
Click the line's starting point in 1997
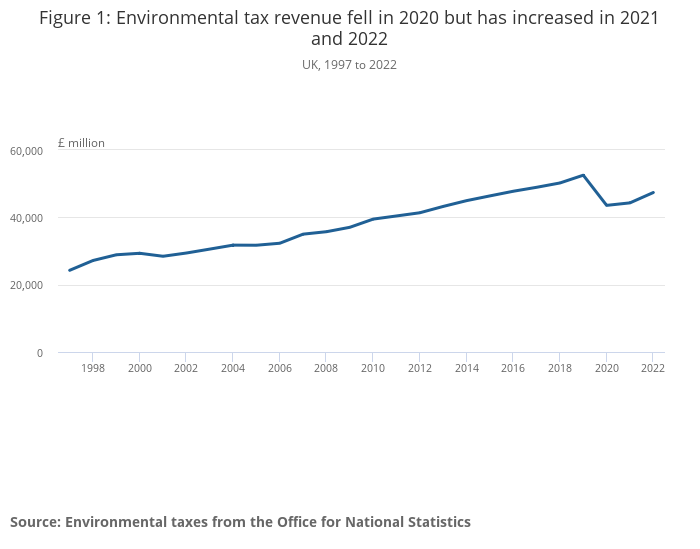point(69,270)
